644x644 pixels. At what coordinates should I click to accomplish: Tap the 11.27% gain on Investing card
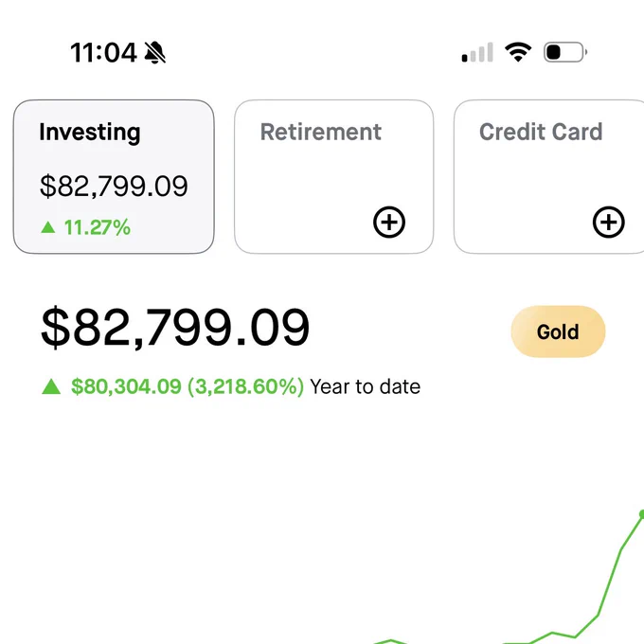(x=98, y=227)
